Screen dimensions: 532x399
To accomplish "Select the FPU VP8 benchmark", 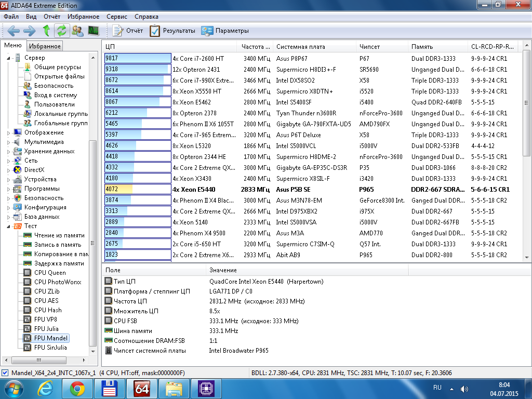I will coord(46,320).
